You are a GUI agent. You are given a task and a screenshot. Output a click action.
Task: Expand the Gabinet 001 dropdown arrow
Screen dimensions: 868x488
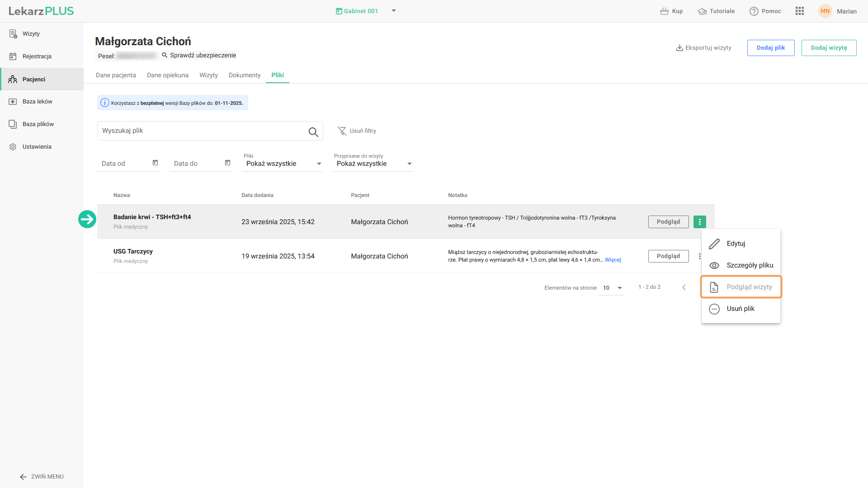(x=394, y=11)
